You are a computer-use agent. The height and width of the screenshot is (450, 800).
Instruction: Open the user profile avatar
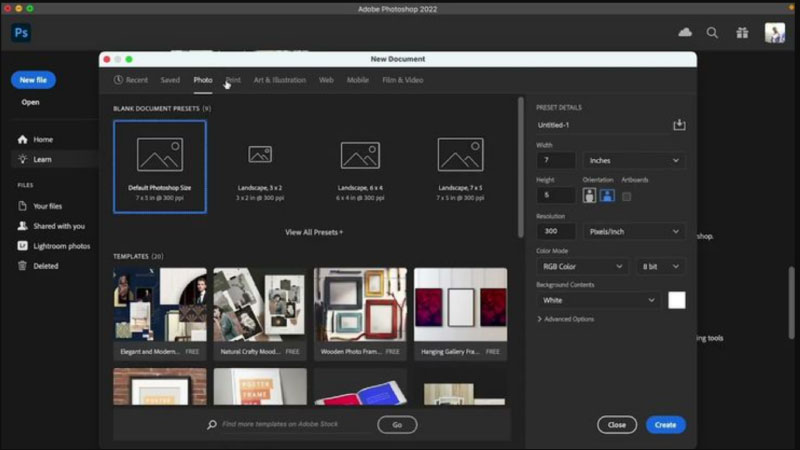coord(774,33)
